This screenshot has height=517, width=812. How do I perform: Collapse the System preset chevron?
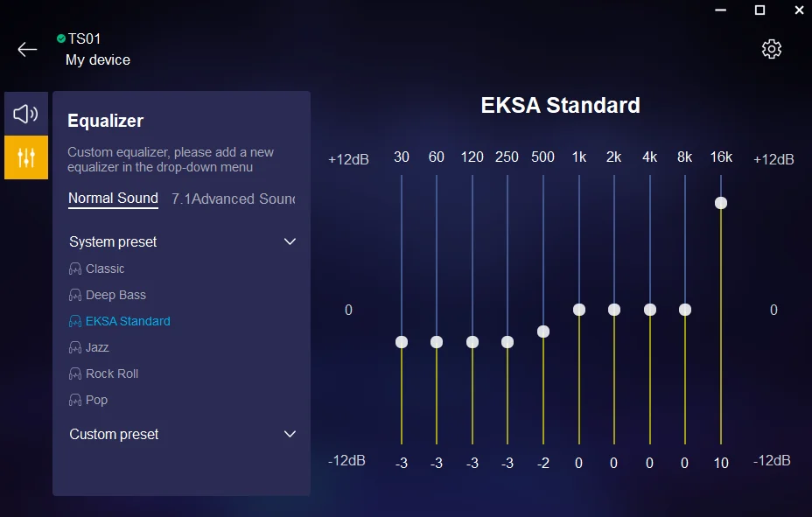(x=290, y=241)
